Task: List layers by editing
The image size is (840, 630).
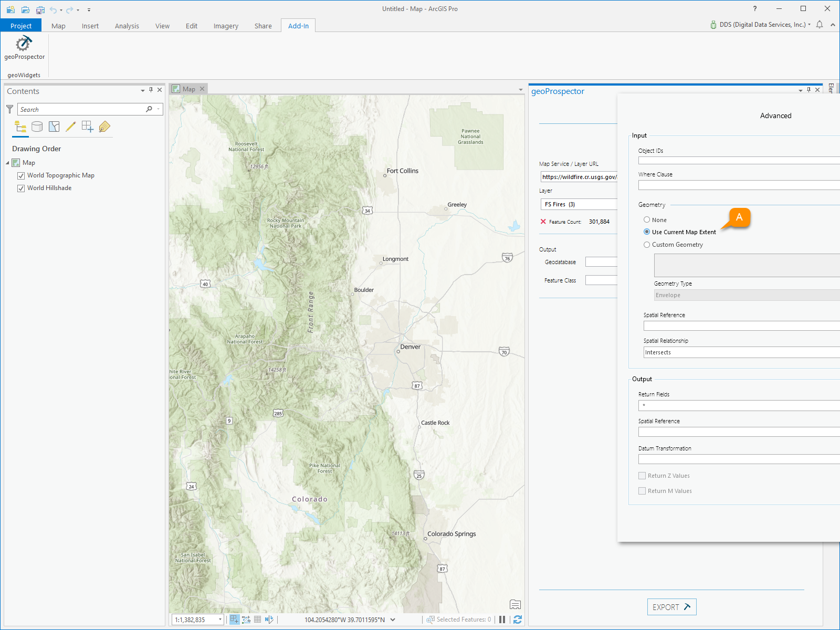Action: [x=71, y=127]
